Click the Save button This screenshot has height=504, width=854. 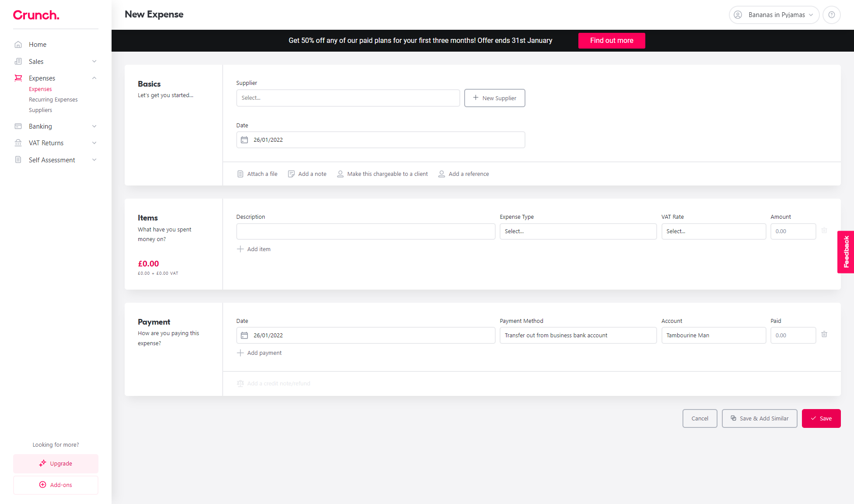[x=821, y=419]
